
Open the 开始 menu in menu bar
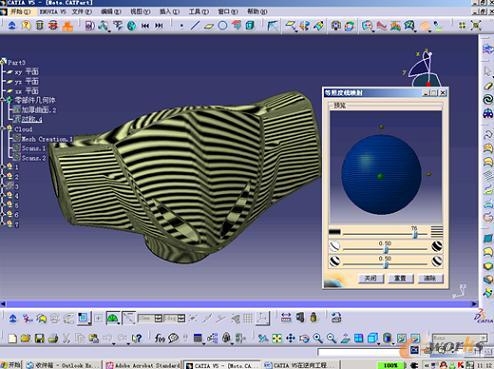tap(20, 11)
